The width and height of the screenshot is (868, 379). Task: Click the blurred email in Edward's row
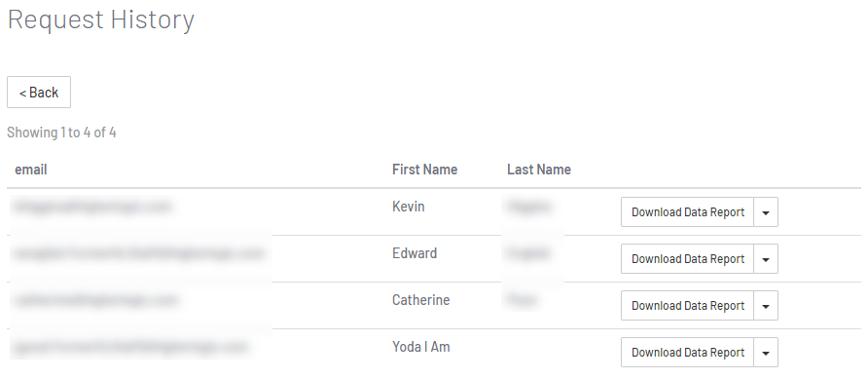(138, 253)
